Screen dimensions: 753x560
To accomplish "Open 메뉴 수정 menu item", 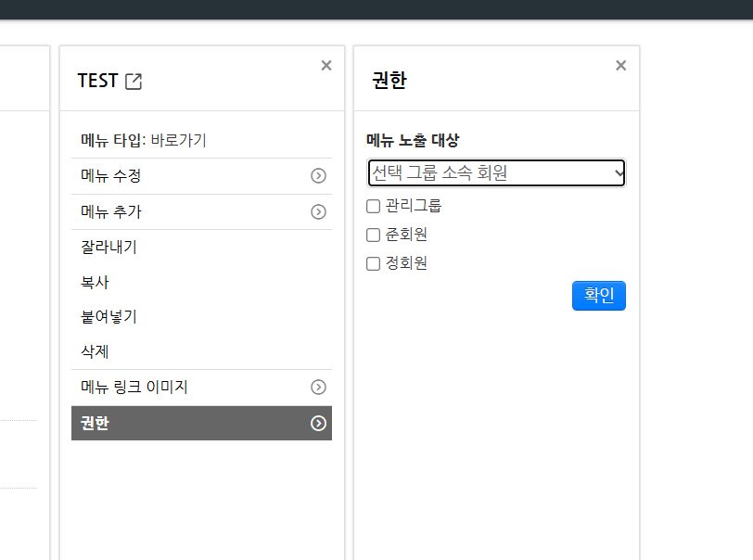I will point(202,176).
